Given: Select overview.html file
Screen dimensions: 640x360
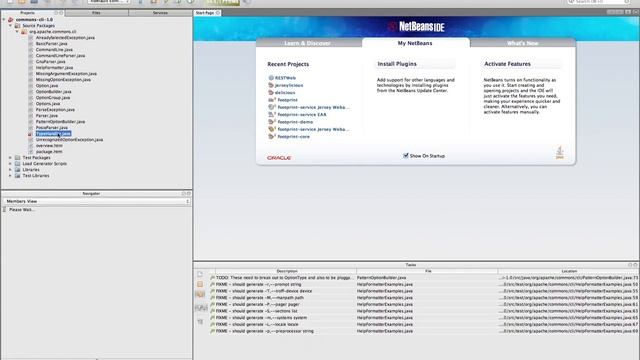Looking at the screenshot, I should pyautogui.click(x=49, y=145).
